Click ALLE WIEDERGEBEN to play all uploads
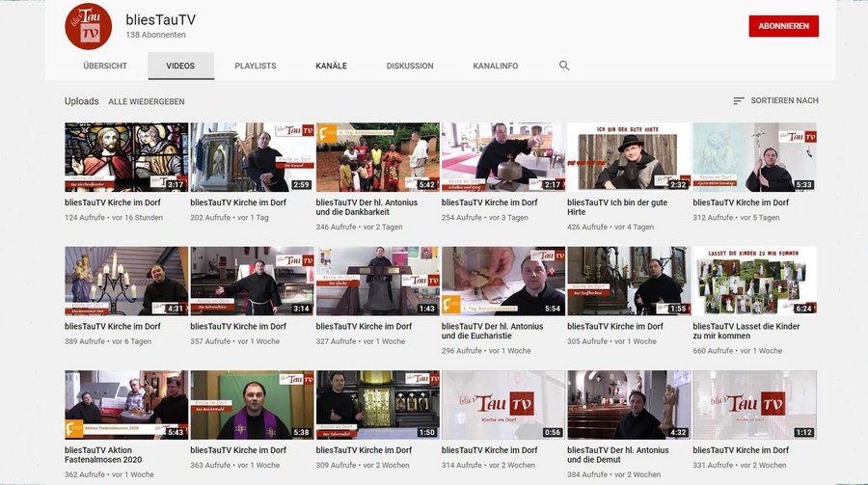 pos(147,102)
